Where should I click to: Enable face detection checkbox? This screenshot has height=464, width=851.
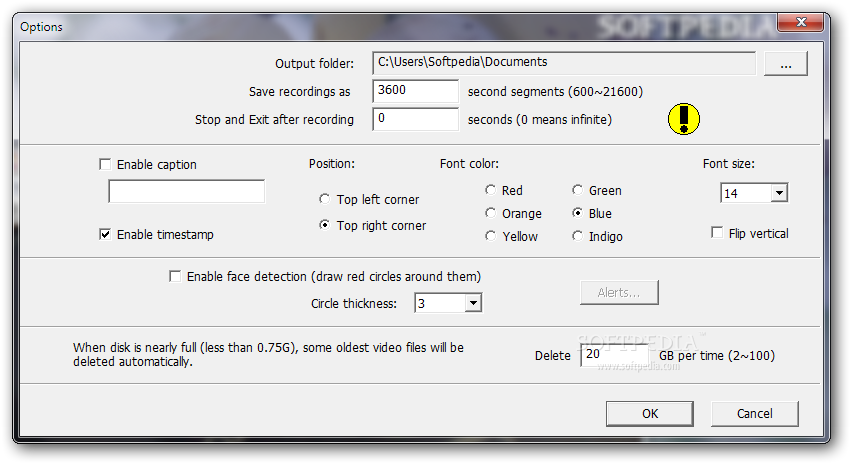(x=175, y=276)
